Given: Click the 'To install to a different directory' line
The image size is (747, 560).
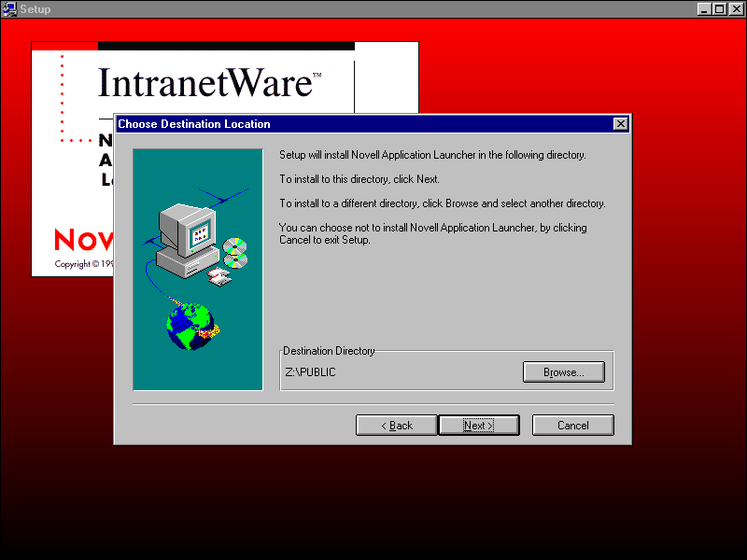Looking at the screenshot, I should pos(443,203).
